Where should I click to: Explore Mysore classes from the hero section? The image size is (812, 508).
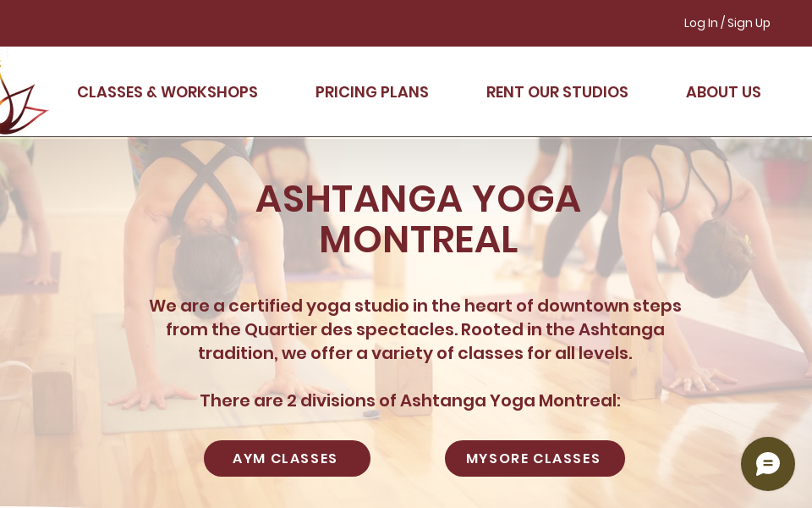[535, 458]
